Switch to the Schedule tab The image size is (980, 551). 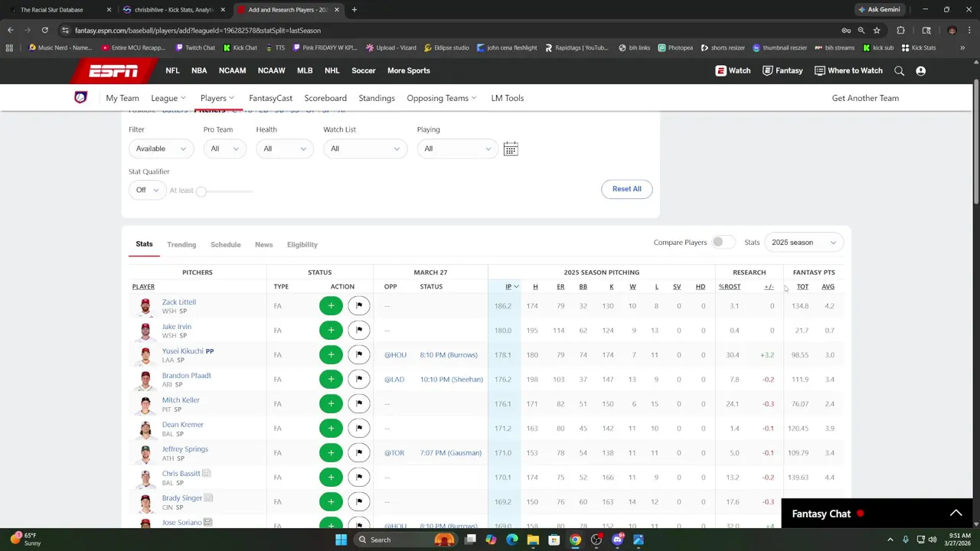tap(226, 245)
